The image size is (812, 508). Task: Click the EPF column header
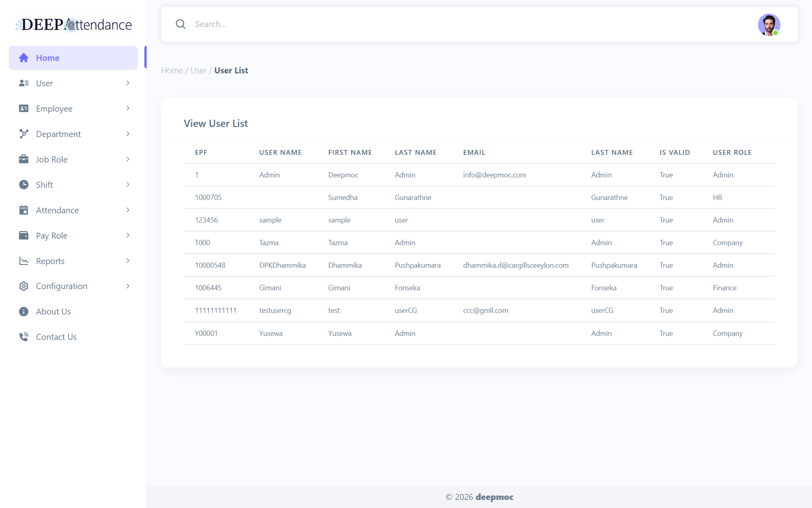point(201,152)
